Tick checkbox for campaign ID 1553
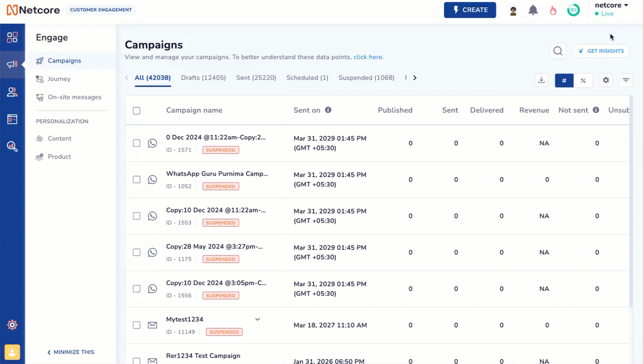Image resolution: width=643 pixels, height=364 pixels. pos(137,216)
